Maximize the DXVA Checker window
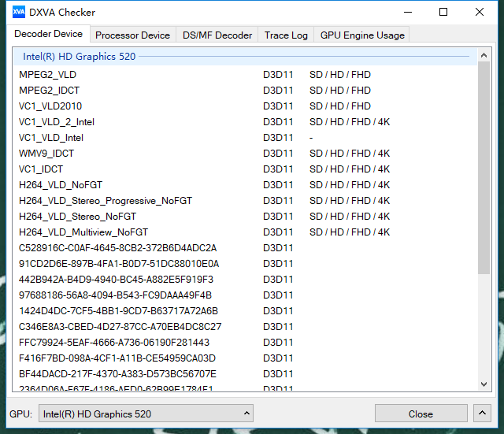 [443, 13]
